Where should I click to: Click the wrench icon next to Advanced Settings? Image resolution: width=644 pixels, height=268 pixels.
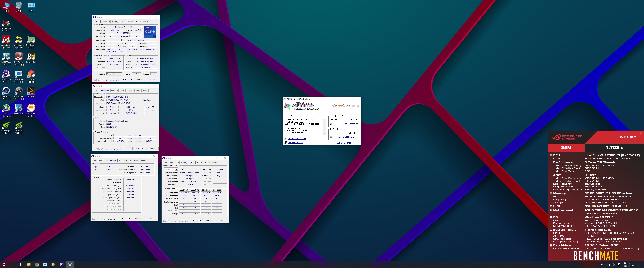[x=285, y=143]
